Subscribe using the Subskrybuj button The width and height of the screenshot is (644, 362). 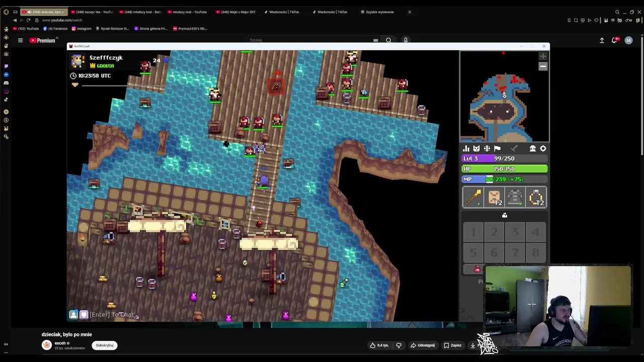(x=105, y=345)
